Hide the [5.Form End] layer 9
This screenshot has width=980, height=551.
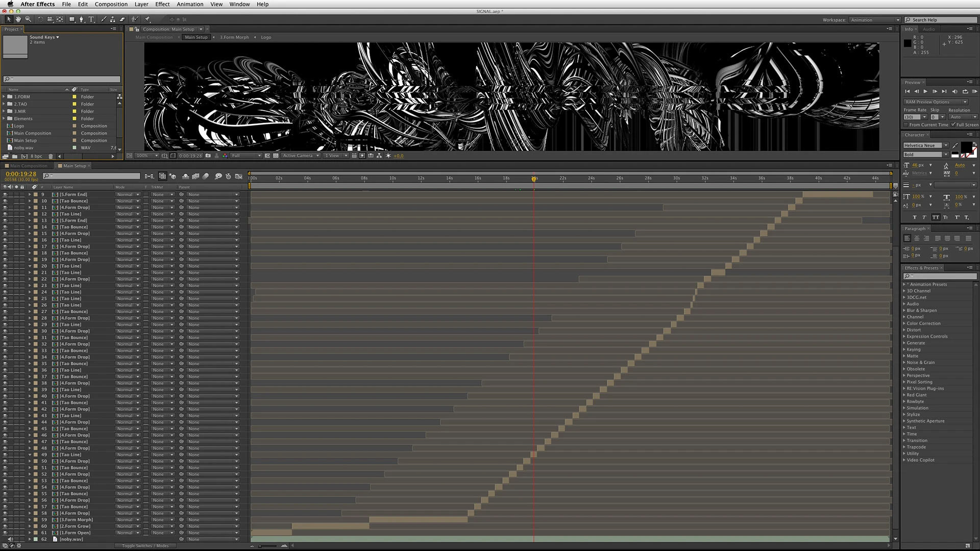click(x=5, y=194)
